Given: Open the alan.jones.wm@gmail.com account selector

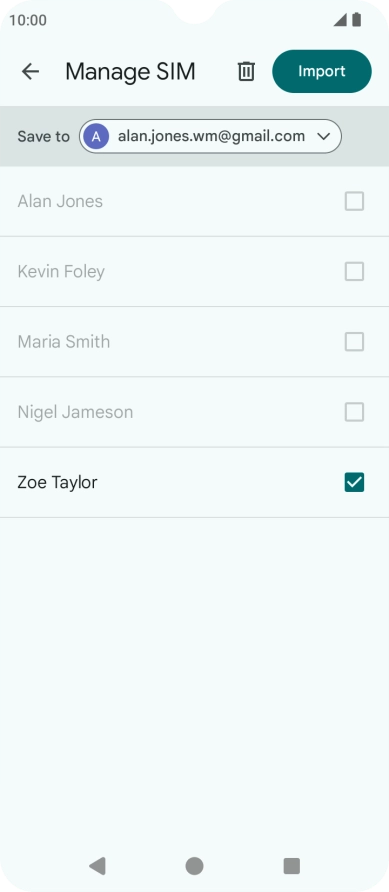Looking at the screenshot, I should click(x=210, y=136).
